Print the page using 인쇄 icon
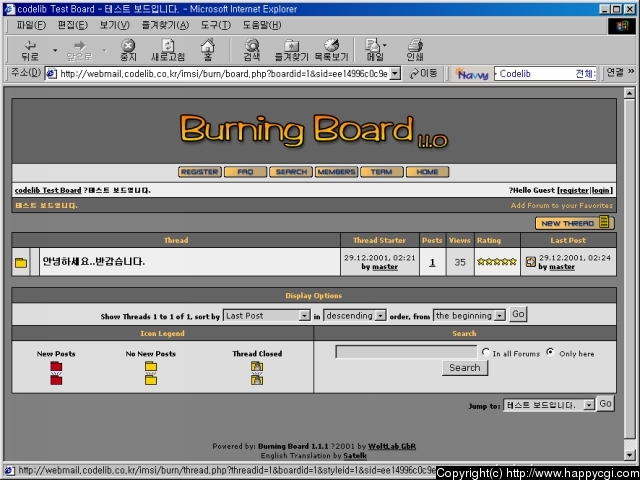 [x=415, y=51]
